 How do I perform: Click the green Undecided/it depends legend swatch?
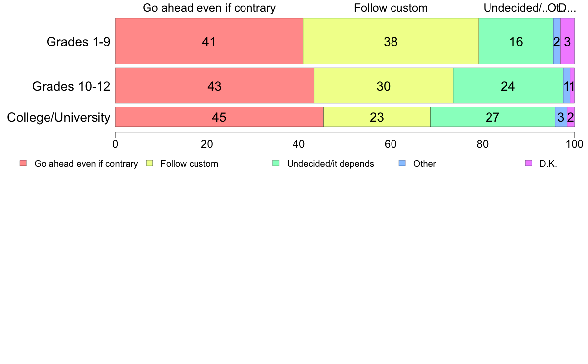(x=276, y=163)
